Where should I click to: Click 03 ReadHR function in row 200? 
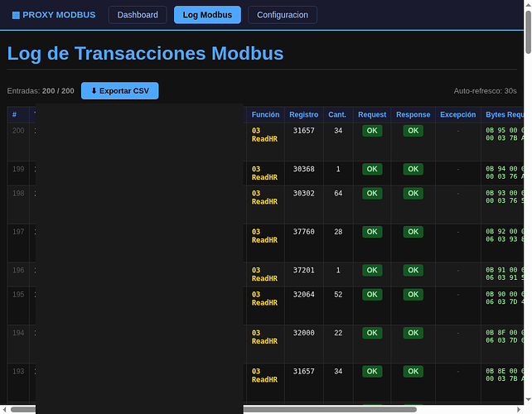(x=264, y=135)
